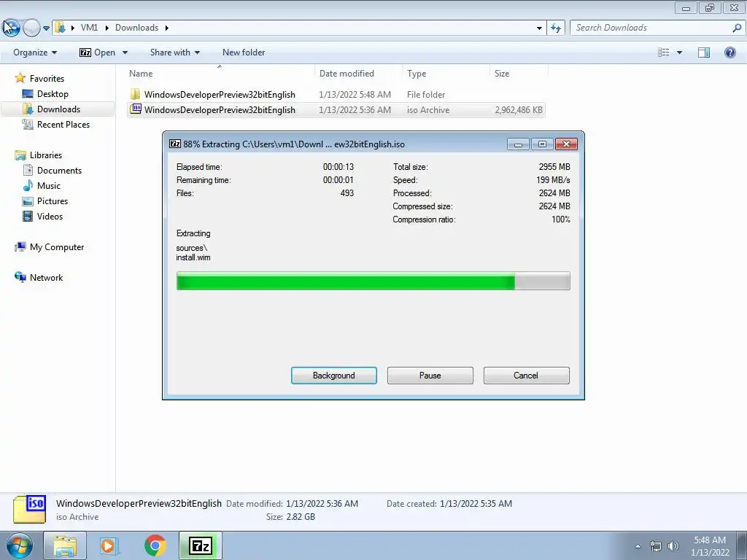Click the search magnifier icon
This screenshot has width=747, height=560.
click(737, 28)
